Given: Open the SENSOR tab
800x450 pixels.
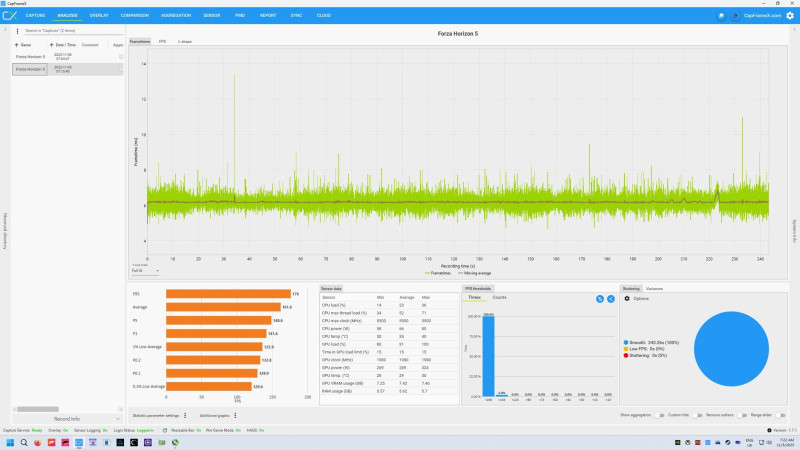Looking at the screenshot, I should coord(212,15).
